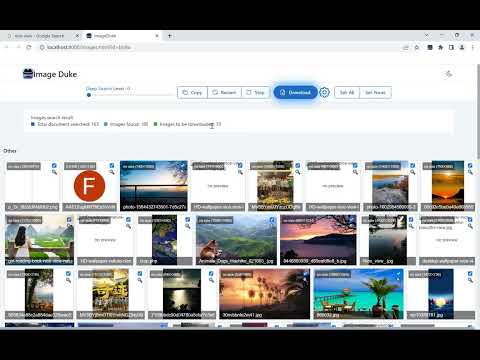Click magnifier on the Earth globe thumbnail
Viewport: 480px width, 360px height.
[188, 226]
